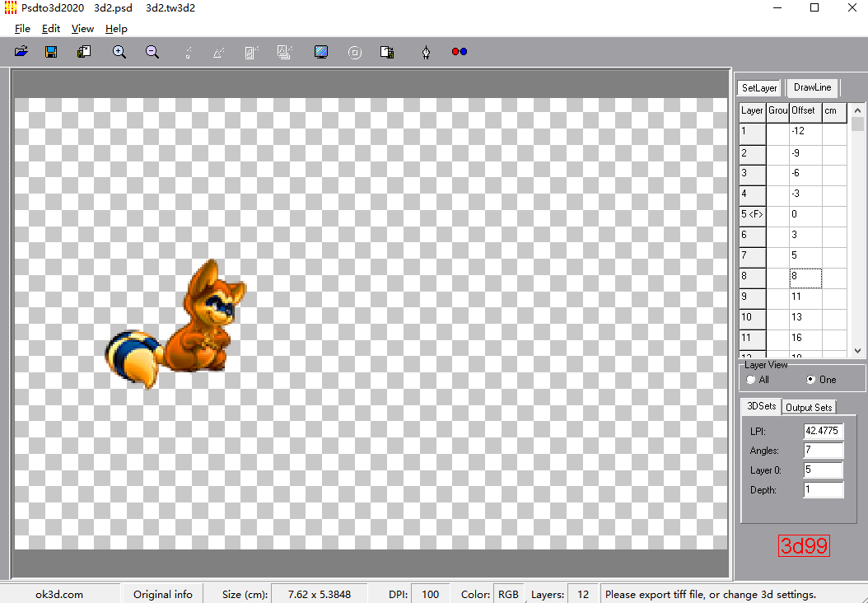Click the Offset column header
Screen dimensions: 868x603
point(805,112)
